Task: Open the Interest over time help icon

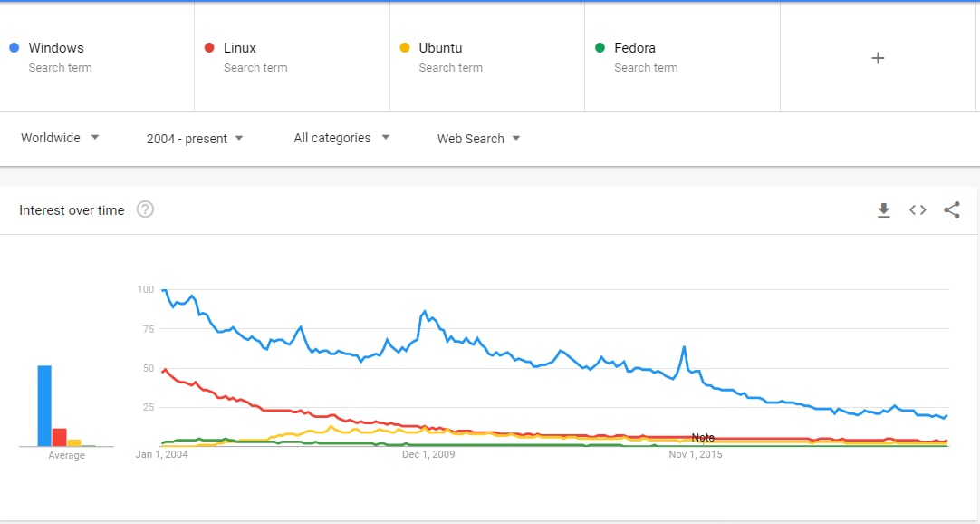Action: pos(145,209)
